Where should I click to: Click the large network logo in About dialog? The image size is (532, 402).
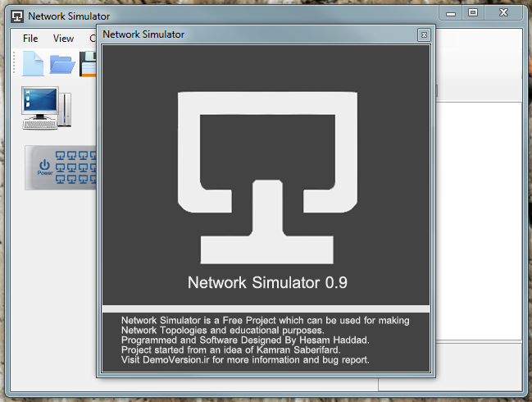266,174
